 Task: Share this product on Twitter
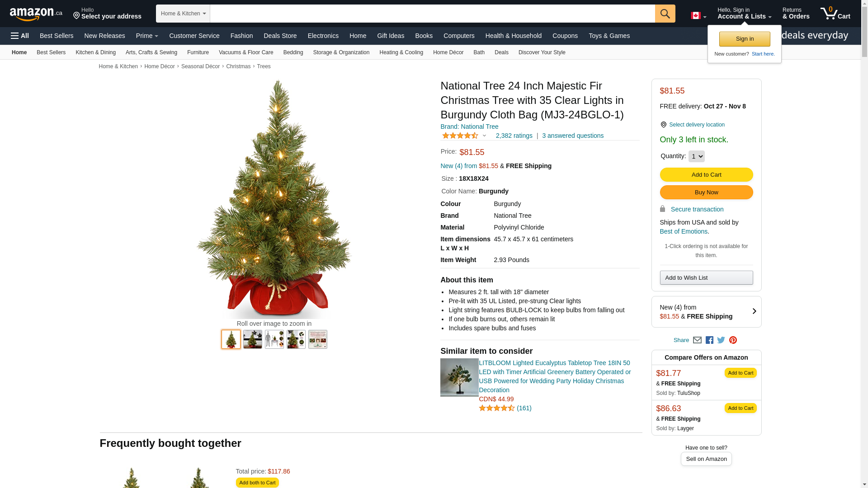(721, 340)
